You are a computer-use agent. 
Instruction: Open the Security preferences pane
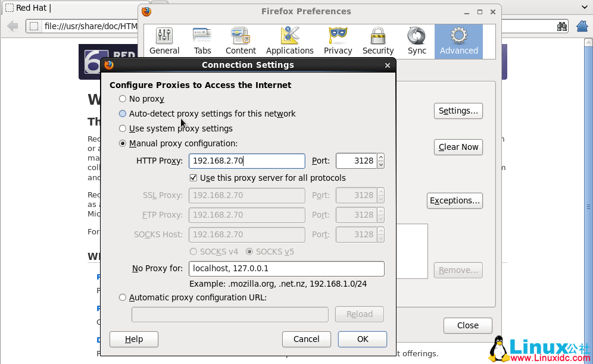tap(378, 41)
